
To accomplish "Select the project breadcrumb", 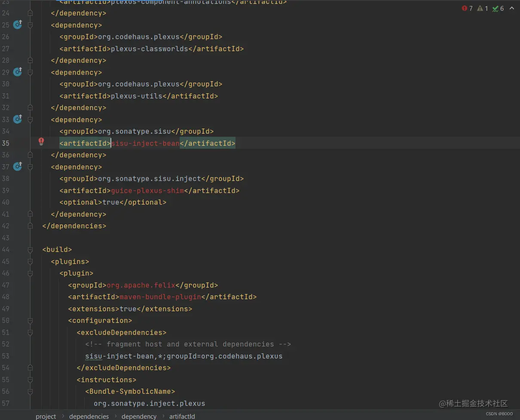I will [x=46, y=416].
